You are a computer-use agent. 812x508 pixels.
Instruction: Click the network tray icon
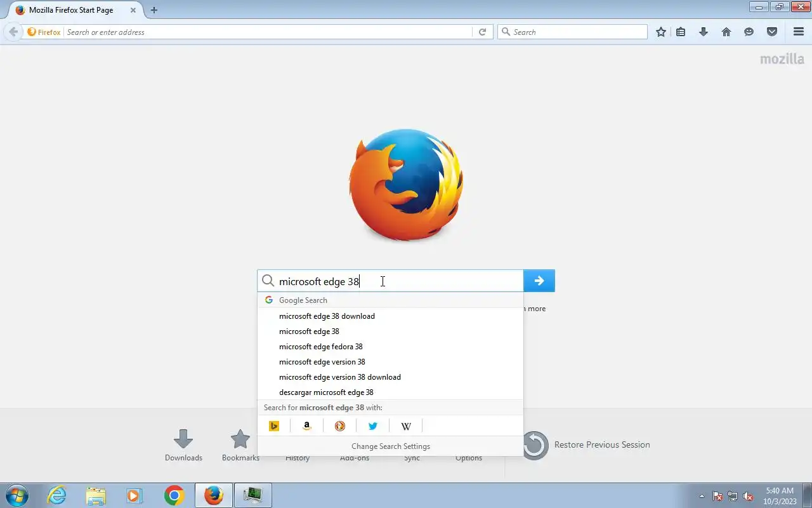(x=733, y=496)
